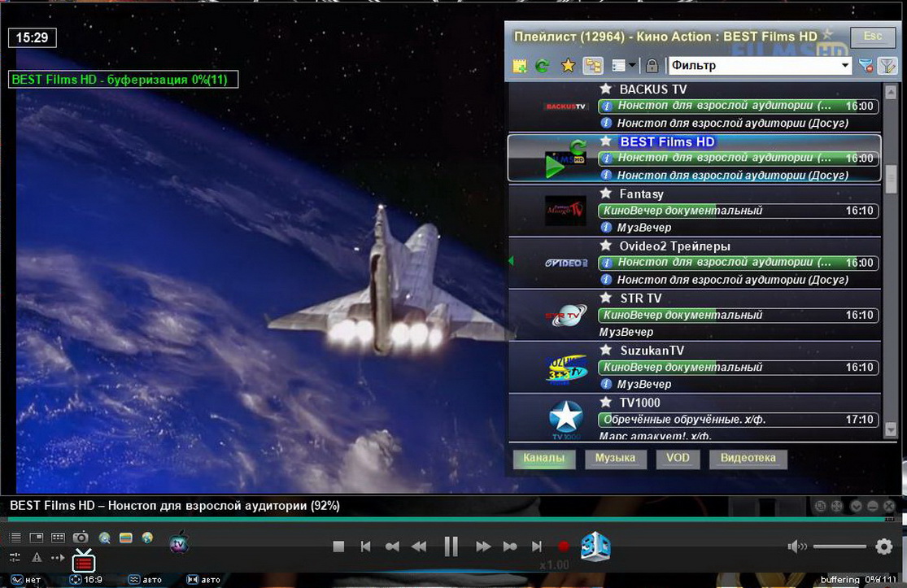
Task: Open the red TV channel list icon
Action: pyautogui.click(x=84, y=560)
